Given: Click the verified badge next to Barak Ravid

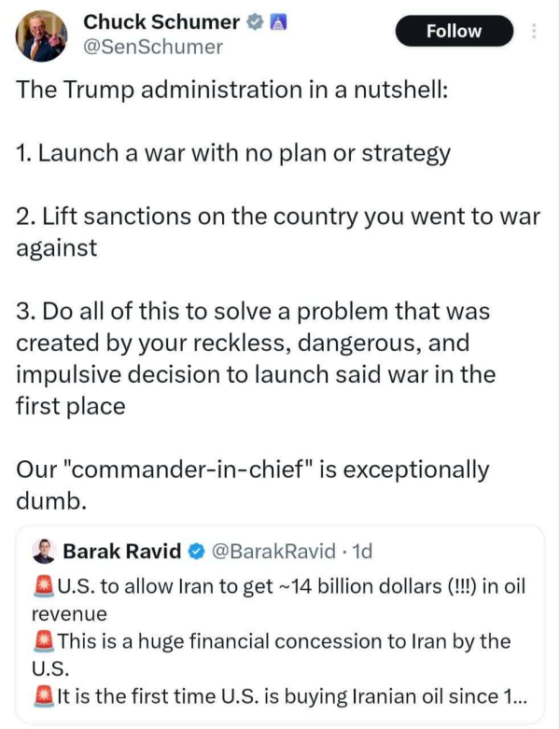Looking at the screenshot, I should click(x=197, y=552).
